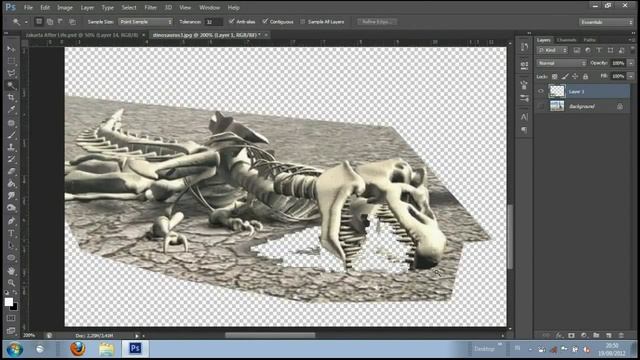
Task: Select the Brush tool
Action: click(11, 135)
